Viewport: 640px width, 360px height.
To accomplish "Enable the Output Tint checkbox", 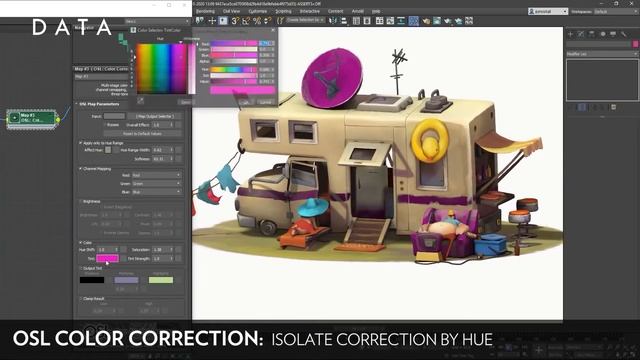I will (x=80, y=268).
